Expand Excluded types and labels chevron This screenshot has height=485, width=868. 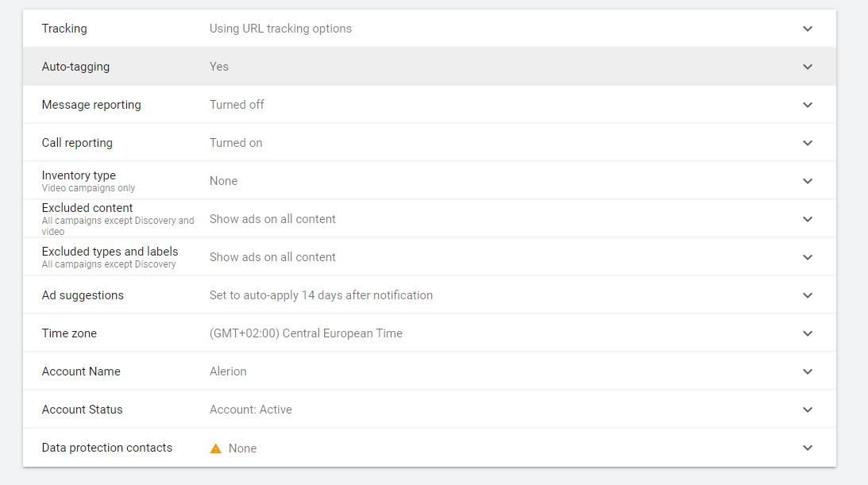point(808,257)
